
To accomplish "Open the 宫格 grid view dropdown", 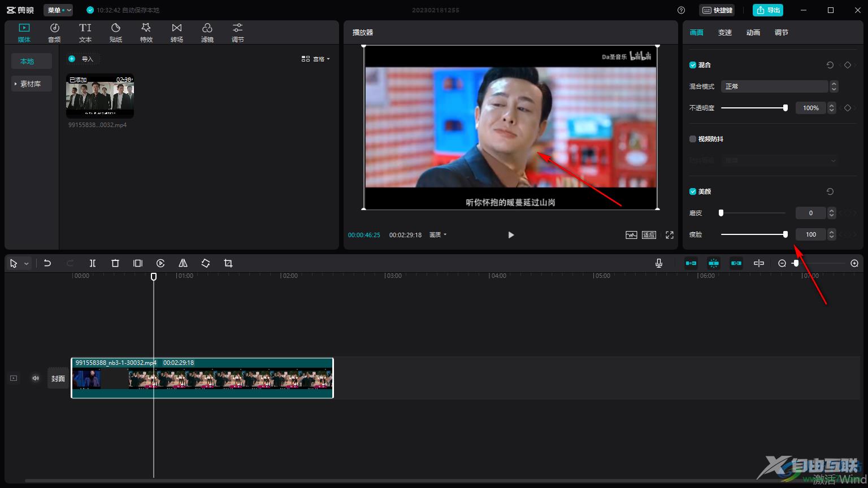I will tap(316, 59).
